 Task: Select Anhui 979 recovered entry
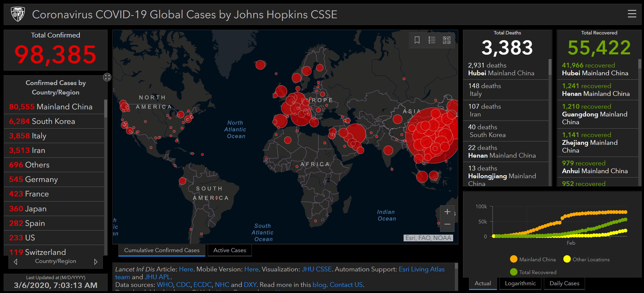click(597, 167)
